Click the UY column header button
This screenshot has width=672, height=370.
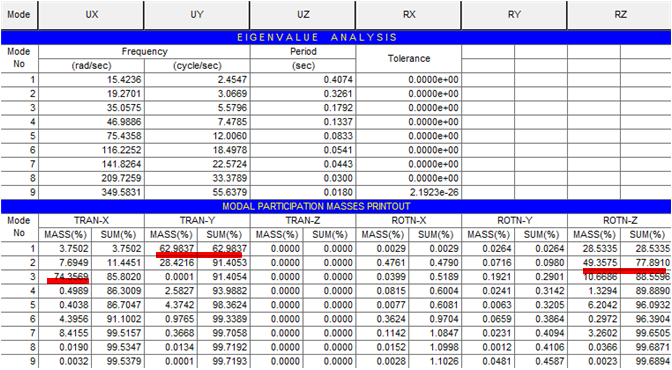[197, 15]
